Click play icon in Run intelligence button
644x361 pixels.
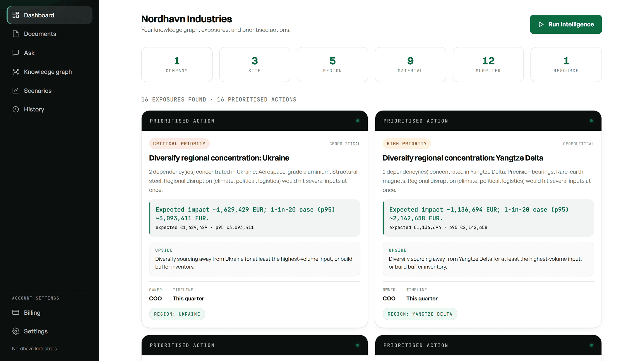point(541,24)
